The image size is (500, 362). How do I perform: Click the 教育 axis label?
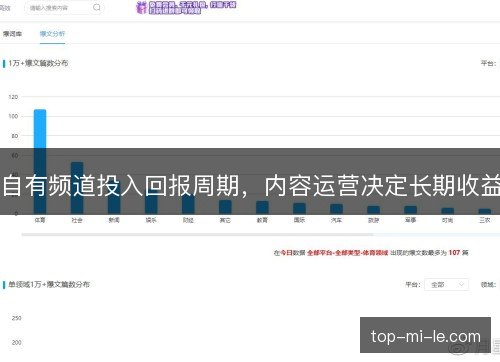(262, 220)
